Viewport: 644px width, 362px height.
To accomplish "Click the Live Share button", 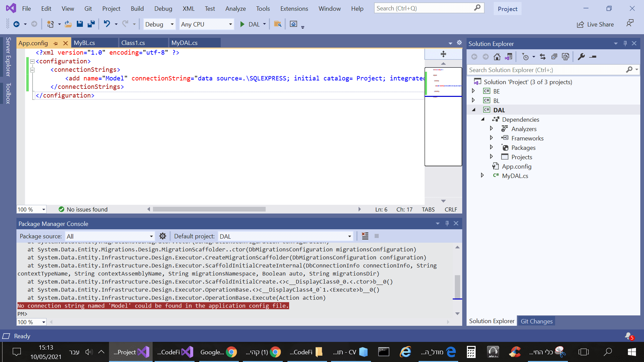I will point(595,24).
